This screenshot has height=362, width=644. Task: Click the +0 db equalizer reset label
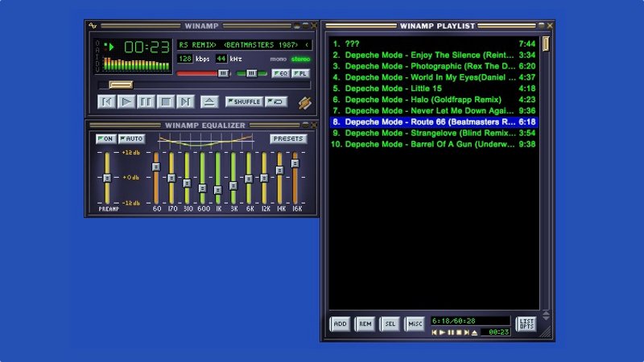tap(131, 177)
